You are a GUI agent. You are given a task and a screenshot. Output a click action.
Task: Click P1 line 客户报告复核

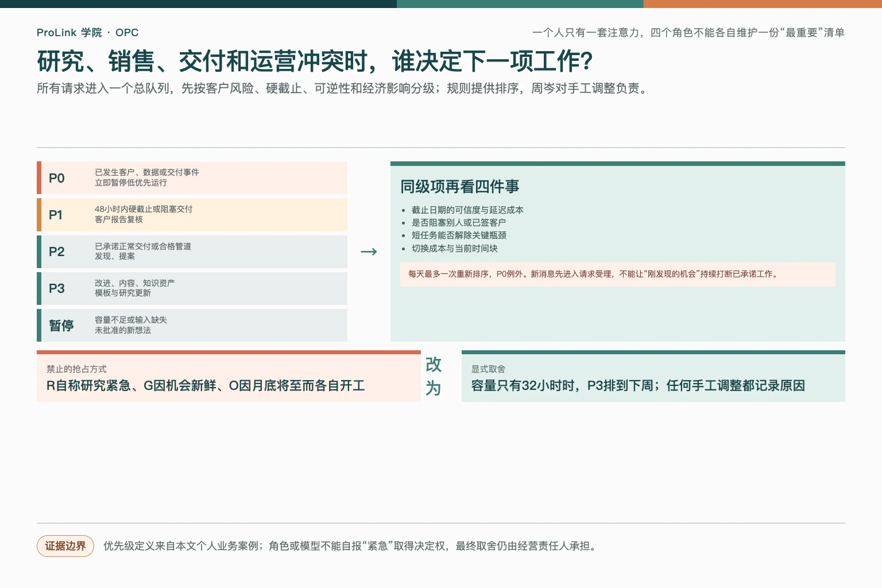tap(119, 219)
